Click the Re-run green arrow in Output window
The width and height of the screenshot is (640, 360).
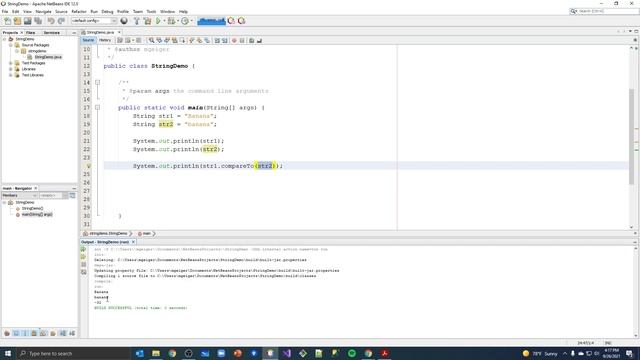[x=84, y=249]
